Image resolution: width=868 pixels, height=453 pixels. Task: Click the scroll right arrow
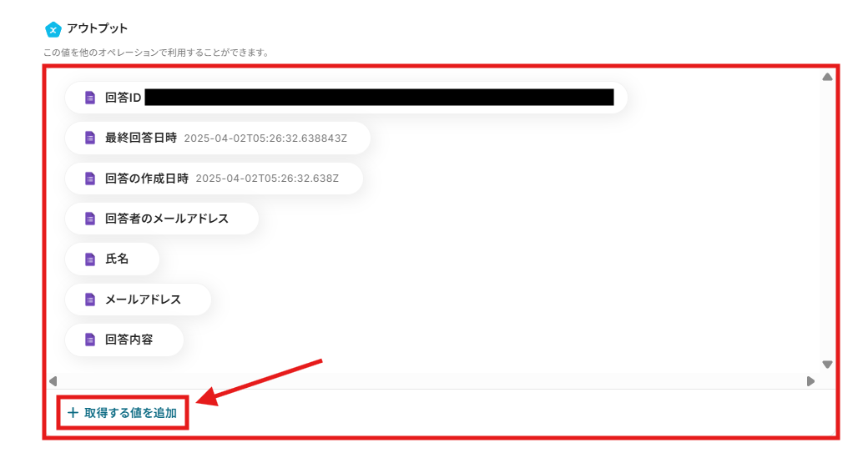click(x=810, y=381)
